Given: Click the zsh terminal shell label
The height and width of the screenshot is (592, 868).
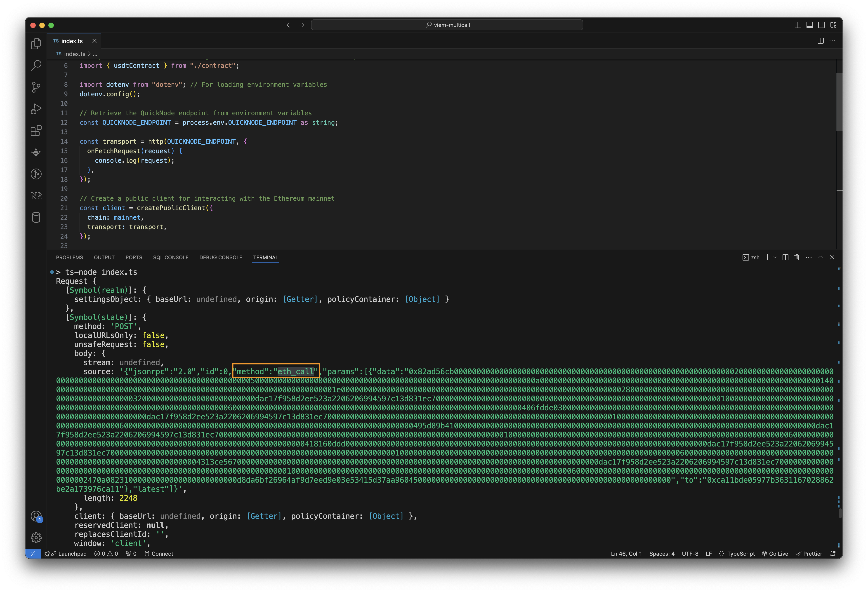Looking at the screenshot, I should [751, 258].
